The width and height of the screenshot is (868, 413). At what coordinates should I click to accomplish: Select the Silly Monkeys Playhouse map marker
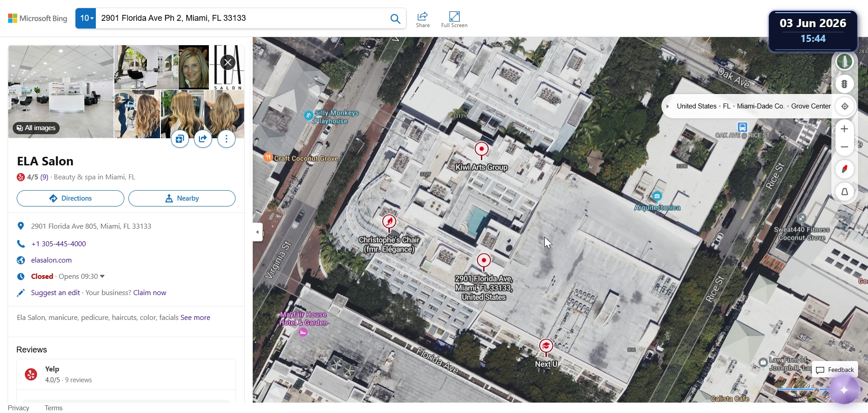point(309,116)
